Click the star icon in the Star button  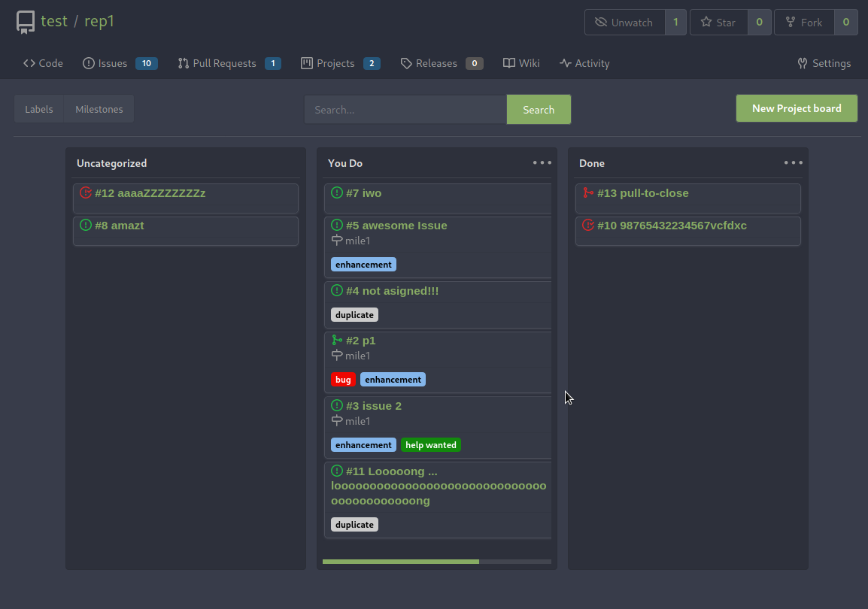pyautogui.click(x=706, y=22)
